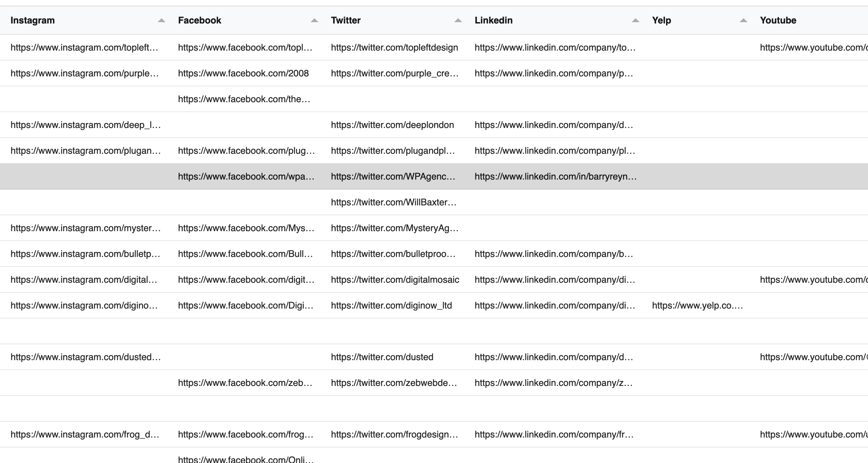Viewport: 868px width, 463px height.
Task: Click the Youtube column header label
Action: point(778,20)
